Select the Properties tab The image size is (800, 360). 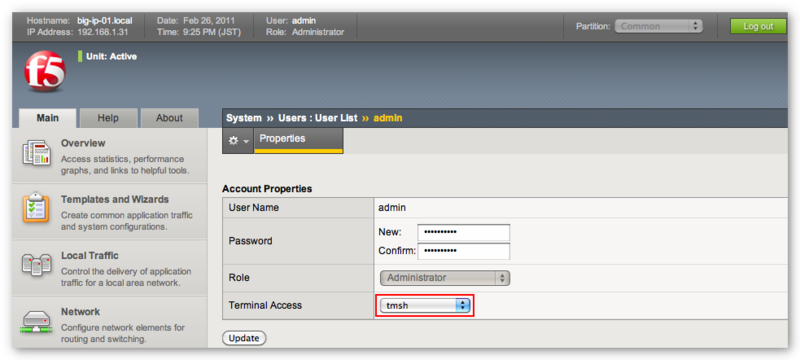point(298,140)
